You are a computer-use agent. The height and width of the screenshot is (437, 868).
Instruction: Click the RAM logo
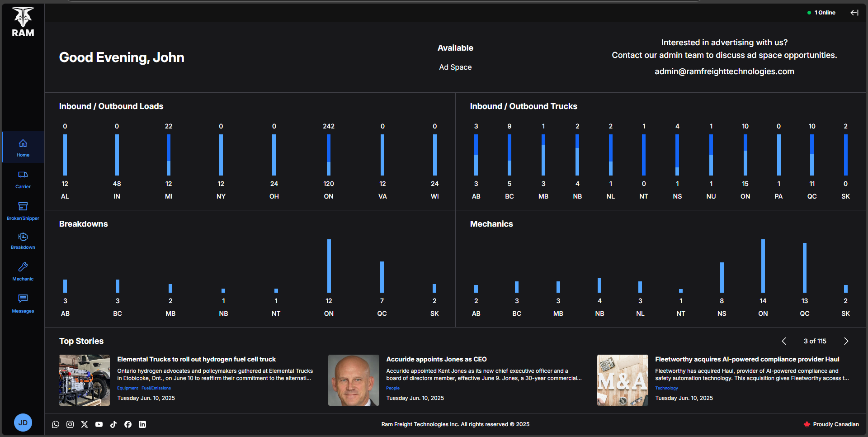pyautogui.click(x=23, y=20)
